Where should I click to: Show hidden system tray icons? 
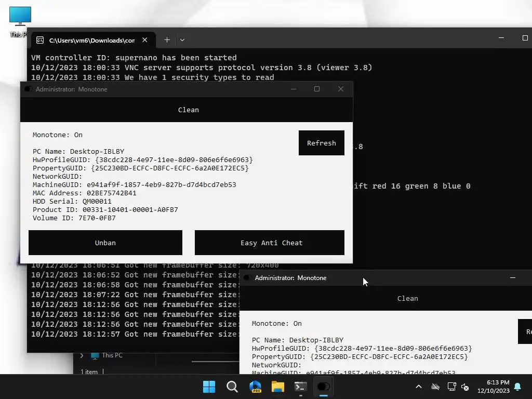(x=419, y=387)
